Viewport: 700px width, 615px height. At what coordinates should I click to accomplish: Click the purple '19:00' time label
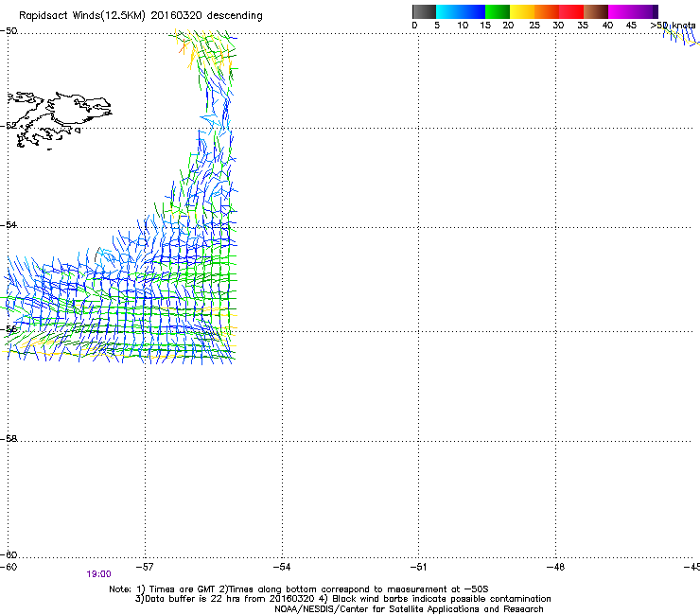[x=98, y=574]
